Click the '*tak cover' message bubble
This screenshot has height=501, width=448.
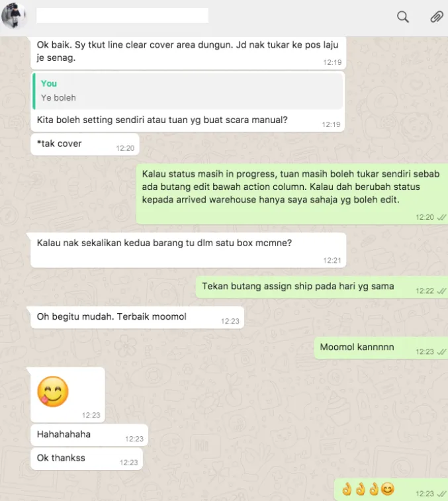pos(85,144)
